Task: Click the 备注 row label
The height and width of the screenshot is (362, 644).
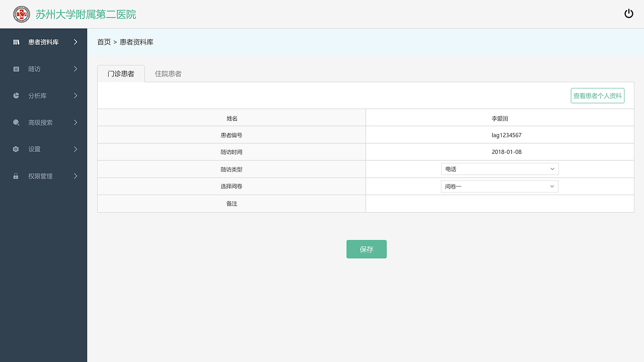Action: pyautogui.click(x=231, y=204)
